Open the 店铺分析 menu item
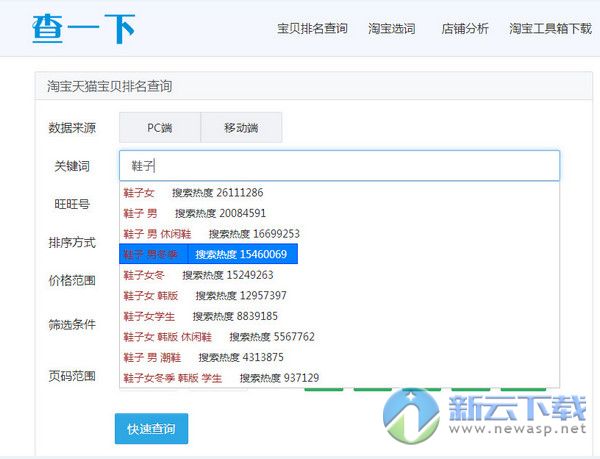The width and height of the screenshot is (600, 459). [465, 28]
